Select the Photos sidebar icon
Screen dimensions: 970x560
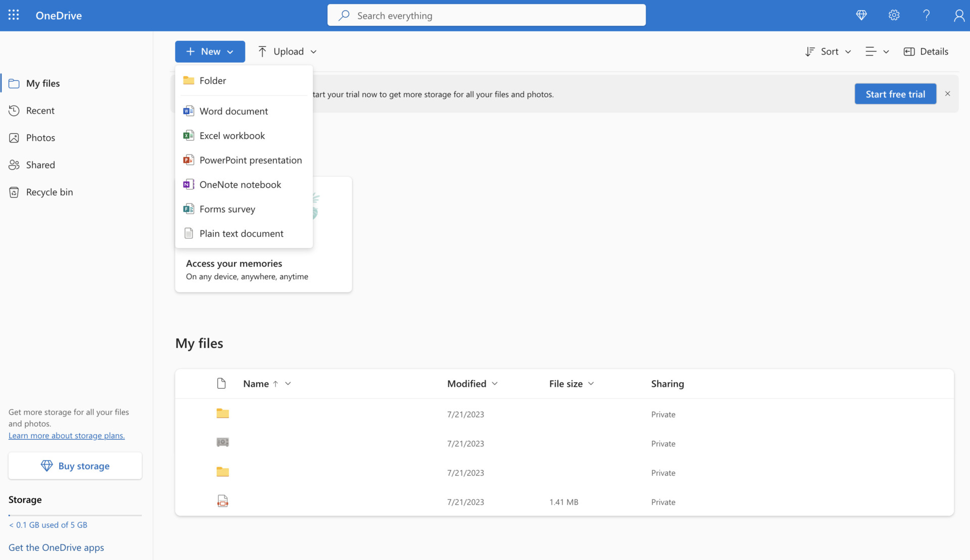14,137
